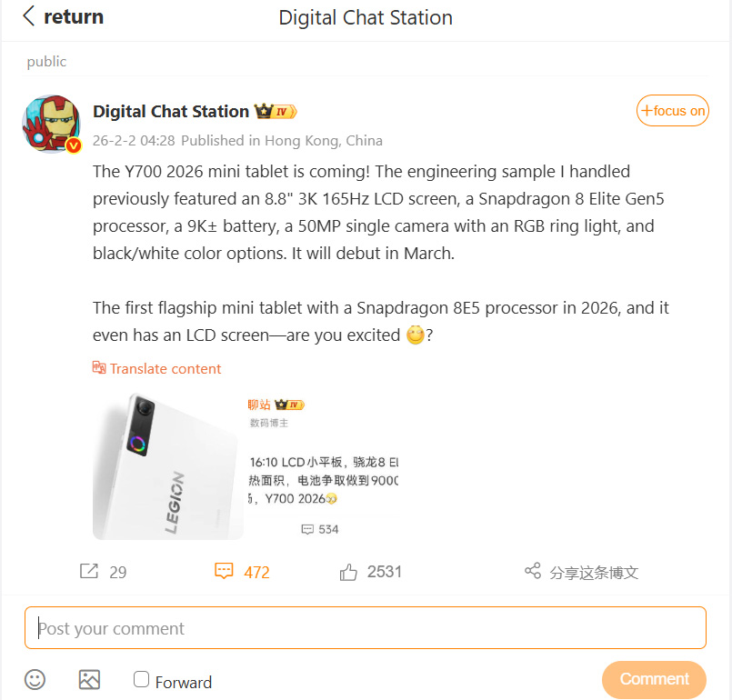Click the back arrow icon
Viewport: 732px width, 700px height.
pos(29,16)
